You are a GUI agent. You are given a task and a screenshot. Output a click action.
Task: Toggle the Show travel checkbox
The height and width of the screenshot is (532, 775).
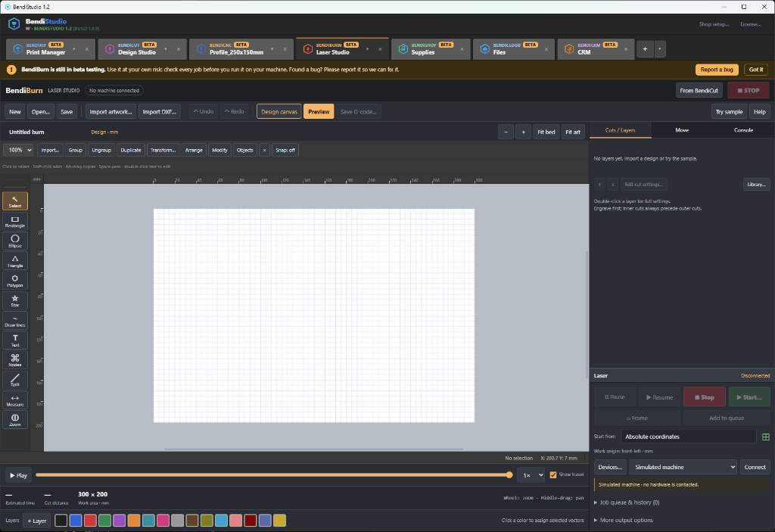(x=553, y=474)
